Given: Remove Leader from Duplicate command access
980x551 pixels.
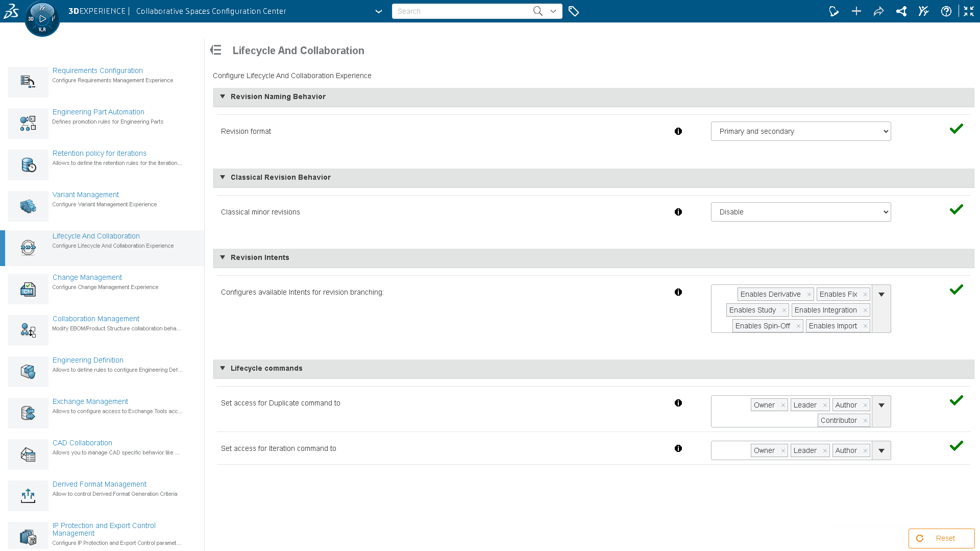Looking at the screenshot, I should click(x=825, y=405).
